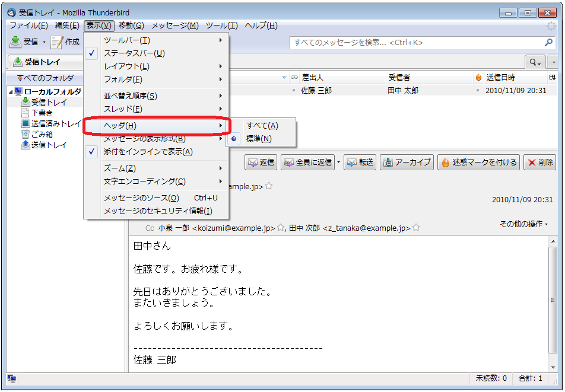Toggle 添付をインラインで表示 option
Image resolution: width=565 pixels, height=392 pixels.
(156, 152)
